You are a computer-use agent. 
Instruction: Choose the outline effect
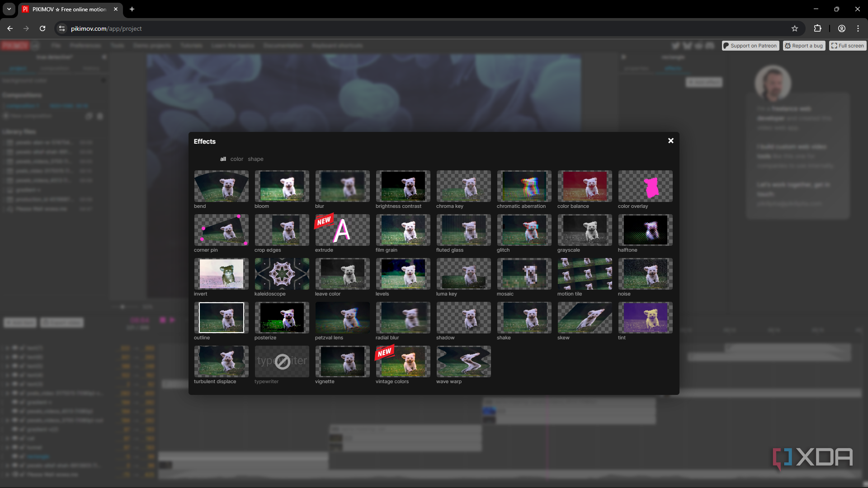tap(221, 317)
